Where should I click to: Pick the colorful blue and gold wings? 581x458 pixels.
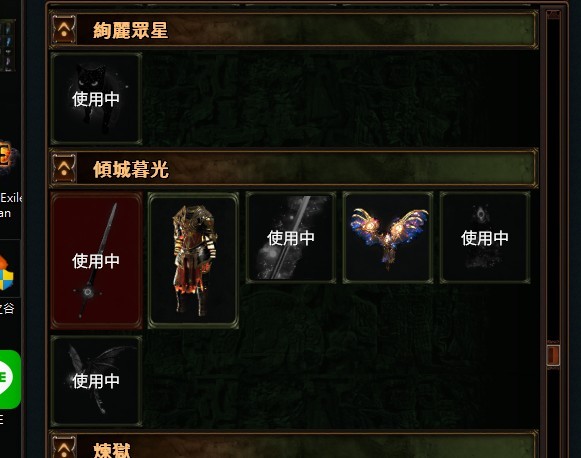pyautogui.click(x=388, y=238)
